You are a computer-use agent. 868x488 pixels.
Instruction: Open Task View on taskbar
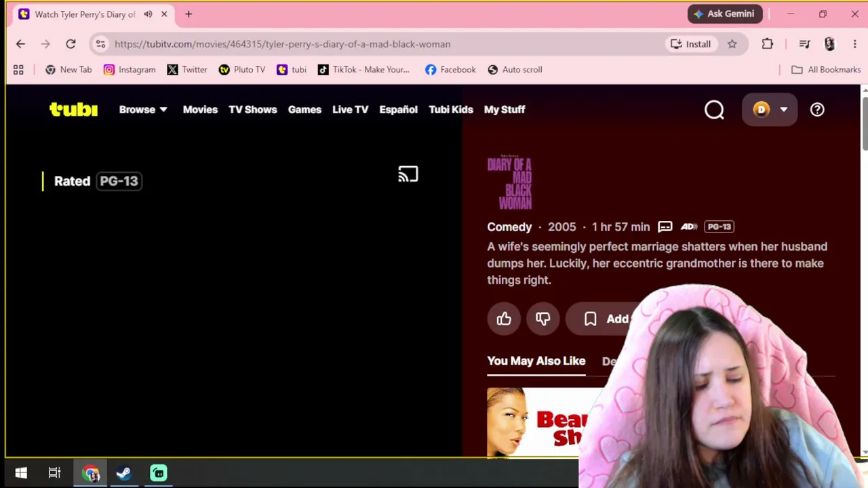pos(54,473)
